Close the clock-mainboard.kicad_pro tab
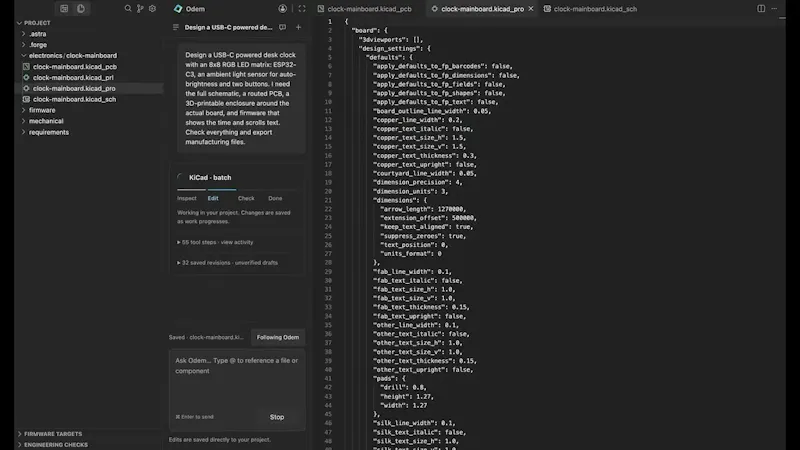Viewport: 800px width, 450px height. coord(531,9)
